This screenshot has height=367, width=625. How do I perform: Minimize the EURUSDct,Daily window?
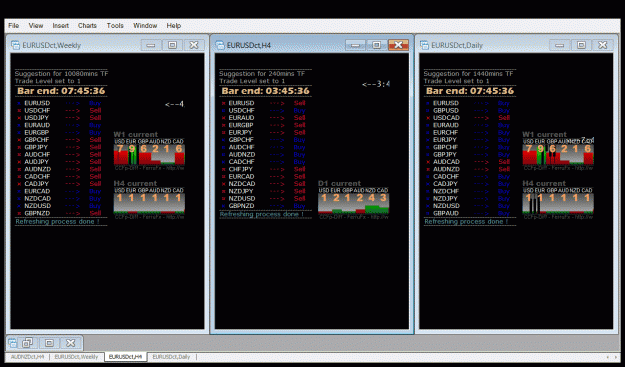[560, 45]
